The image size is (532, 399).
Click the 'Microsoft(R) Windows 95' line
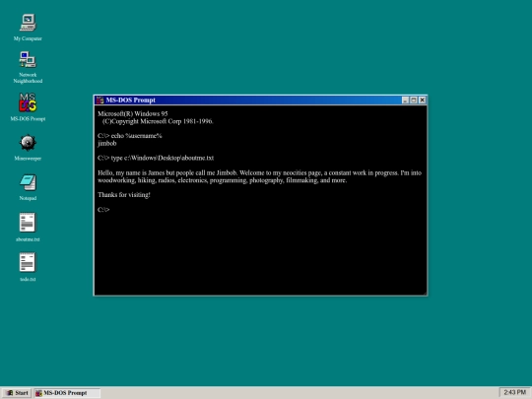pyautogui.click(x=133, y=113)
